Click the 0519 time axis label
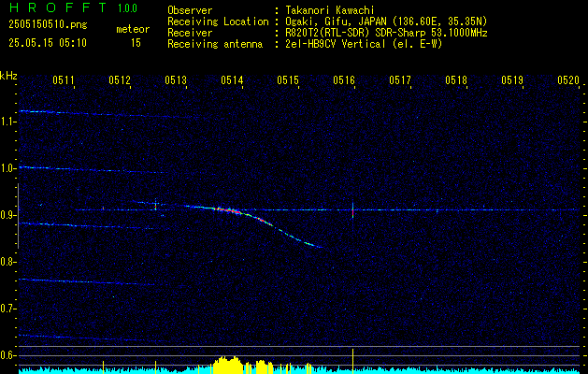The width and height of the screenshot is (588, 374). tap(512, 80)
